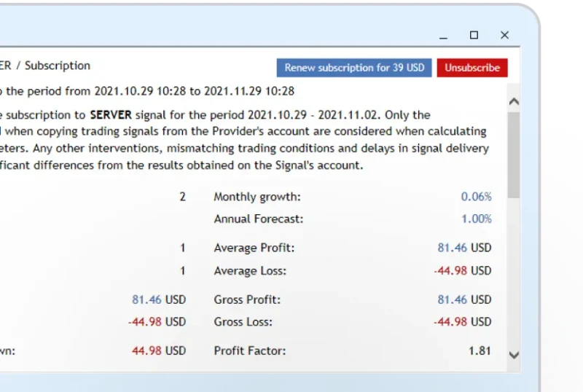
Task: Click the scrollbar down arrow
Action: point(514,355)
